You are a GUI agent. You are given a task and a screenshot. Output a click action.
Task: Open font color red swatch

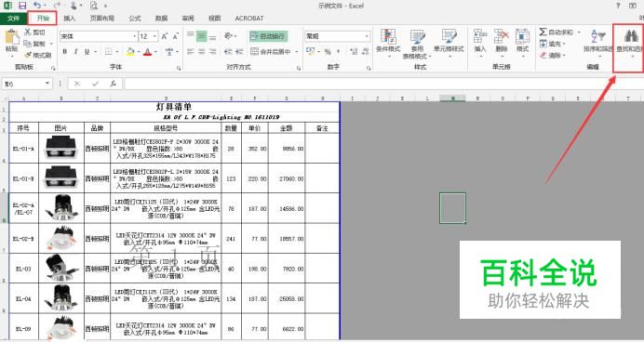pyautogui.click(x=147, y=52)
